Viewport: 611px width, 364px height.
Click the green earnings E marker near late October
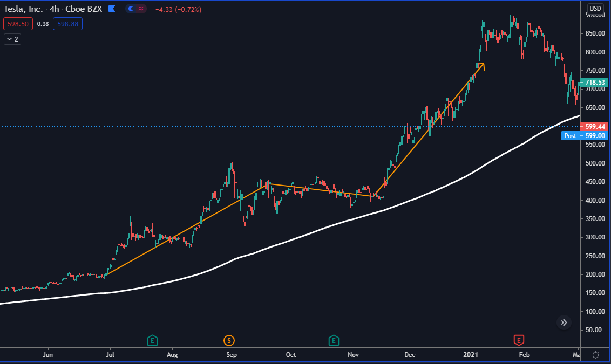(334, 341)
